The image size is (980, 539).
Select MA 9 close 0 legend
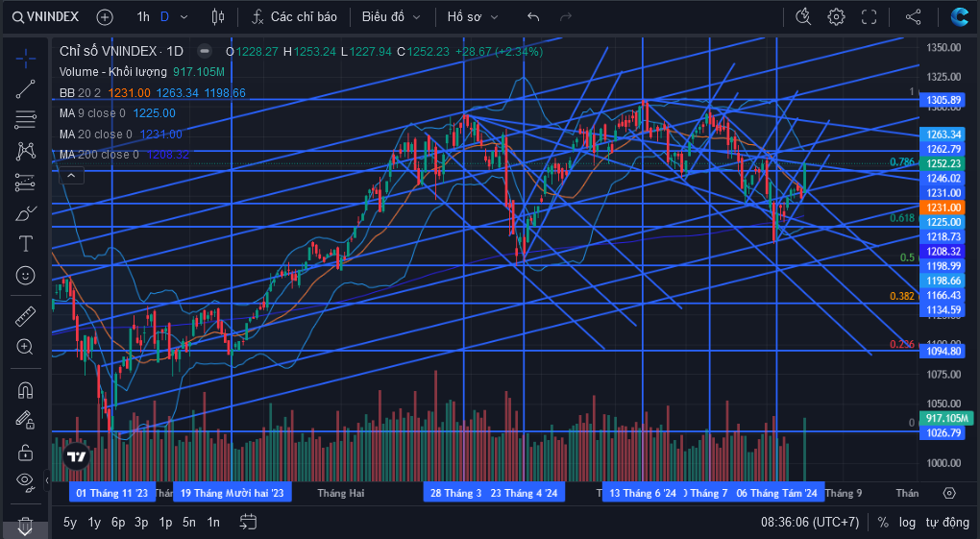[x=92, y=113]
